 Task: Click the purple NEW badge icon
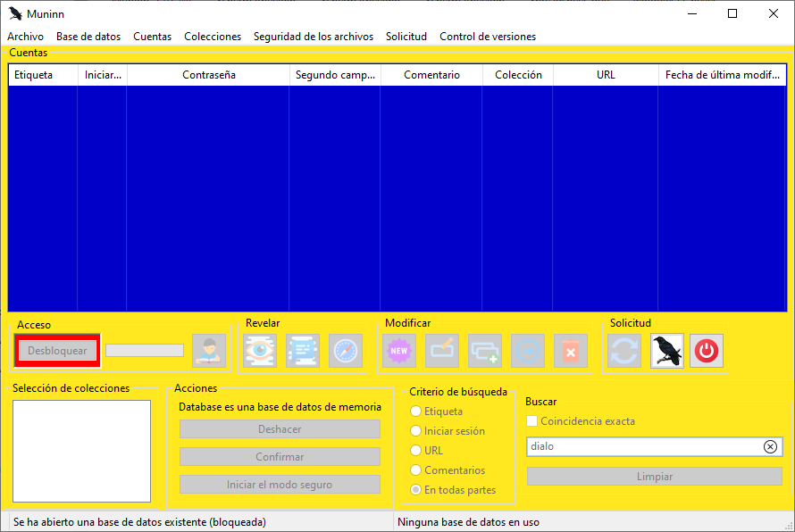point(399,351)
